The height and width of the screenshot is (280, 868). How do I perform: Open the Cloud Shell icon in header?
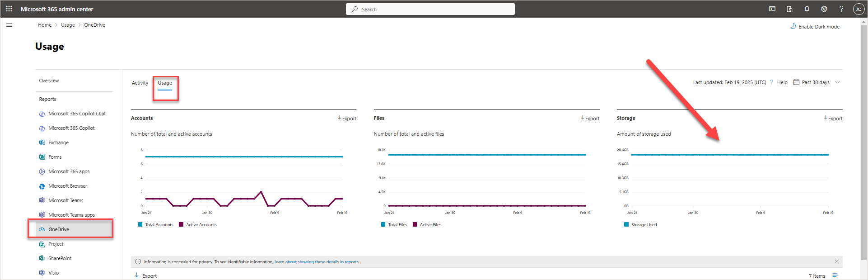772,9
